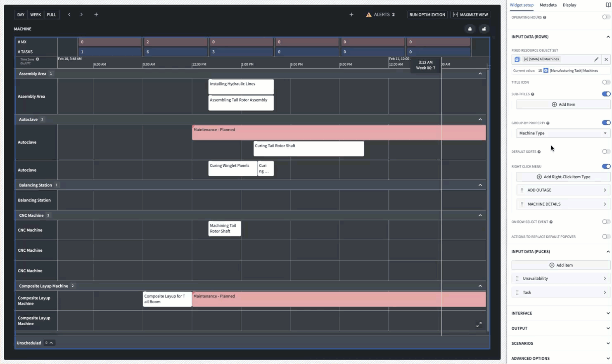Open the alerts via the warning triangle icon
This screenshot has height=364, width=612.
(369, 14)
